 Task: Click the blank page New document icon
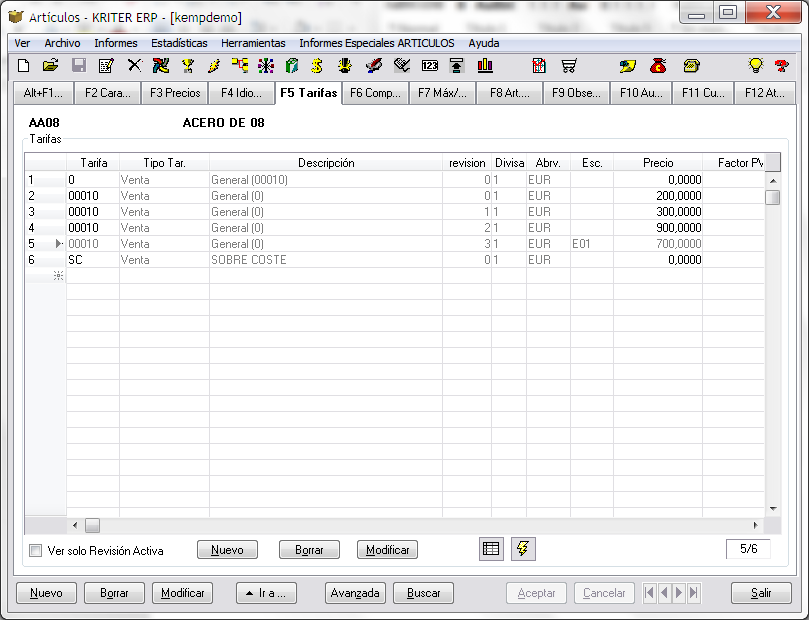pyautogui.click(x=23, y=66)
